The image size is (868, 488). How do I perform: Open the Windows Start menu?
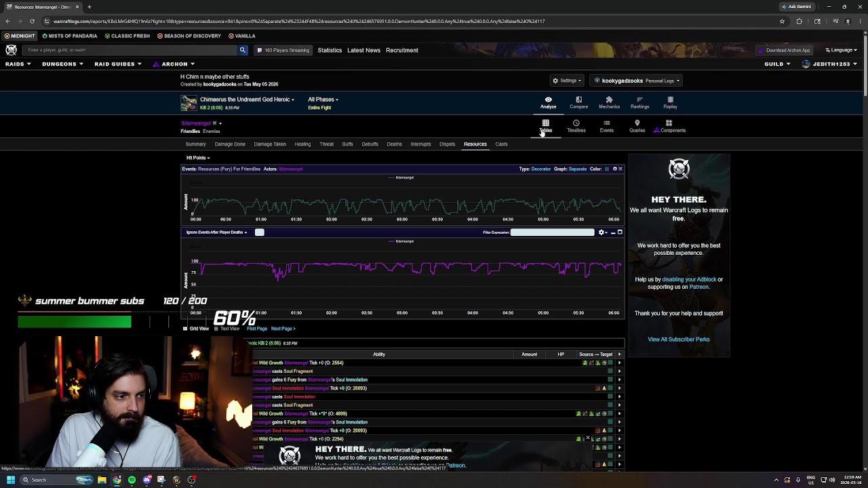click(x=11, y=480)
